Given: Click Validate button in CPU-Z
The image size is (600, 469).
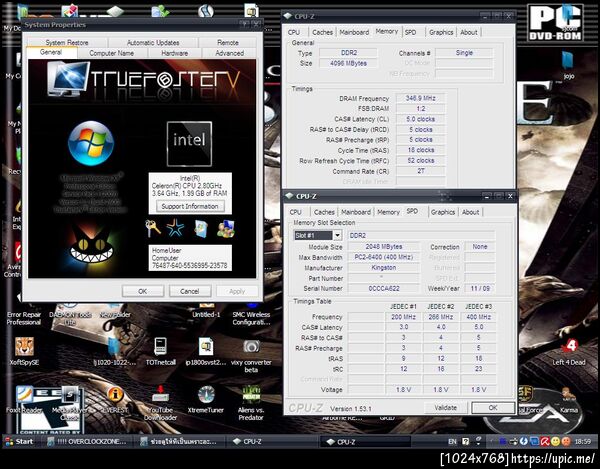Looking at the screenshot, I should point(445,407).
